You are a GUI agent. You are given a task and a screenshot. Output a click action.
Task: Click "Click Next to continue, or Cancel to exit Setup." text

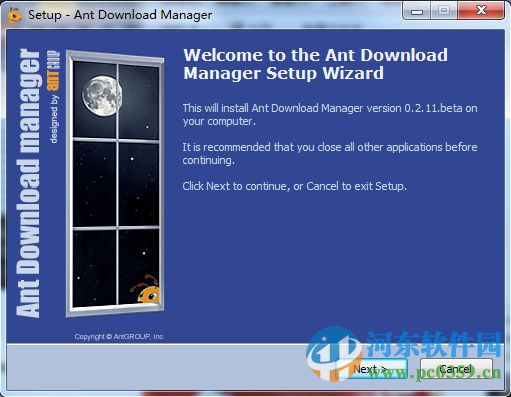[294, 186]
